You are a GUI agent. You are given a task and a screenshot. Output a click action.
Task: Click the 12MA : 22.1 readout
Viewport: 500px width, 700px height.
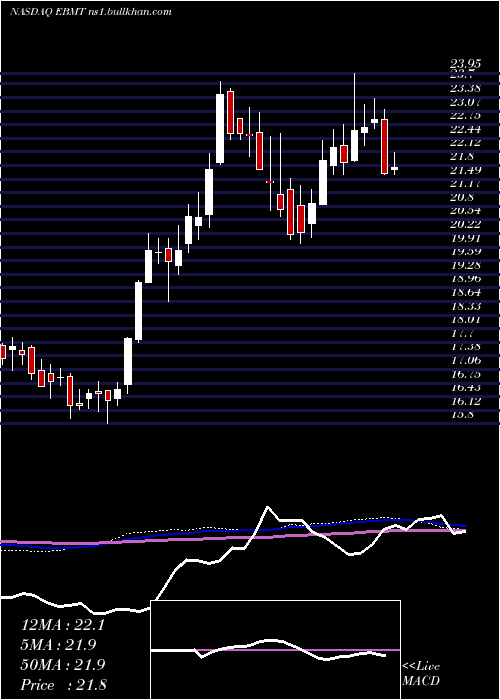(63, 625)
